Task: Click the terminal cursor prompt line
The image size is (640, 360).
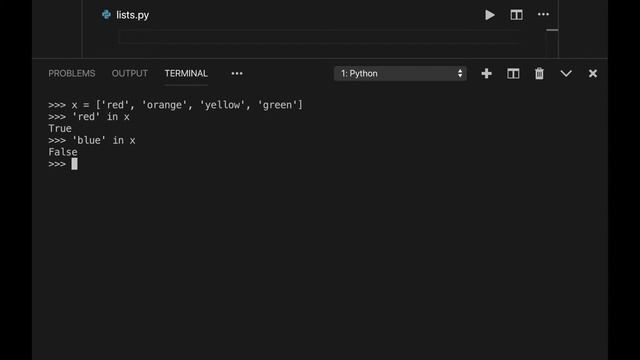Action: click(x=63, y=164)
